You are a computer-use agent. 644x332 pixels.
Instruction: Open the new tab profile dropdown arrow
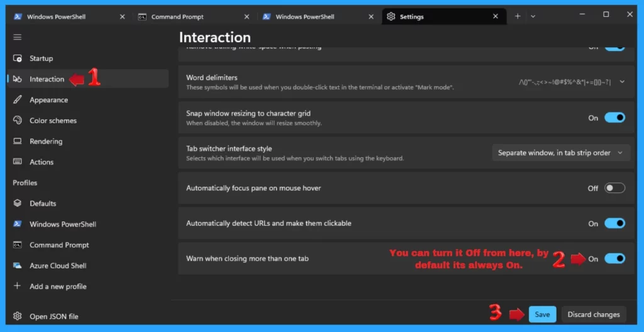[533, 16]
